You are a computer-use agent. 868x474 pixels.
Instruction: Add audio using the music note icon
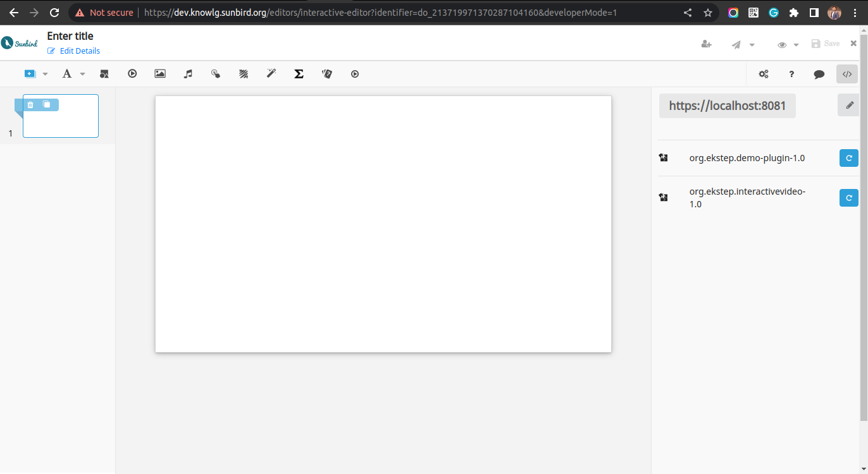pyautogui.click(x=188, y=74)
